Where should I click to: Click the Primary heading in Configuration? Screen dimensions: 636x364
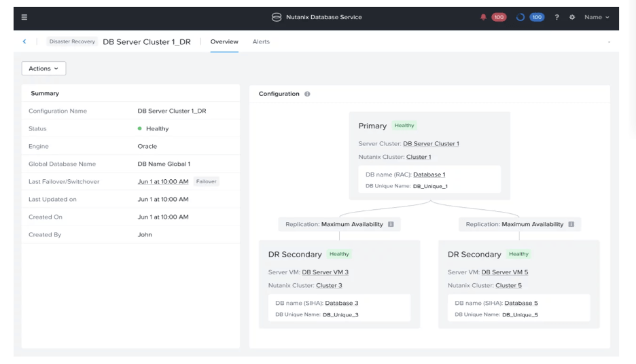tap(372, 126)
